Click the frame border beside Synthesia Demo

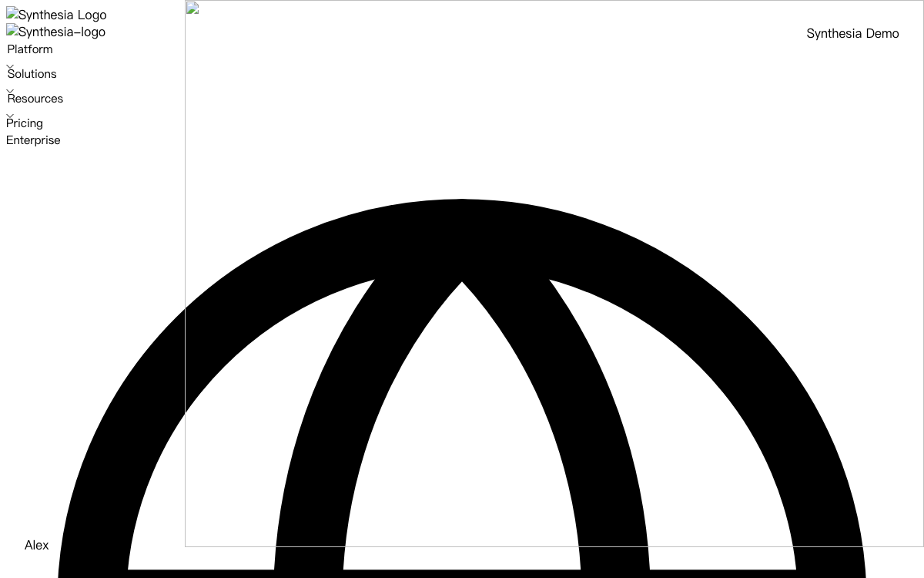pyautogui.click(x=923, y=33)
